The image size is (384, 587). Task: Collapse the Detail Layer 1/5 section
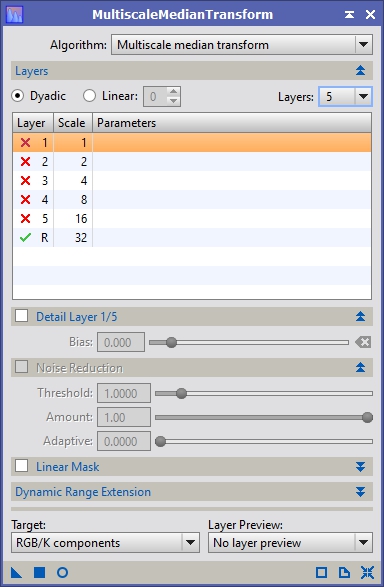[360, 316]
